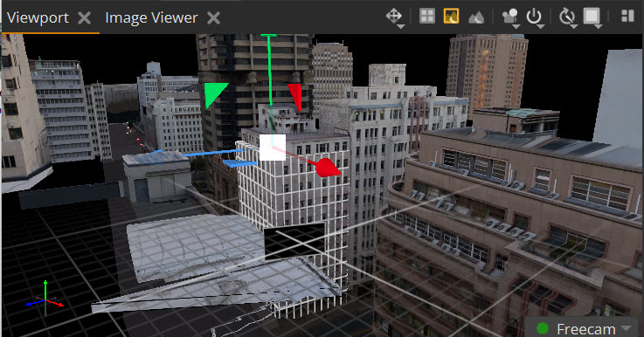Click the white center manipulator handle
Viewport: 644px width, 337px height.
273,148
